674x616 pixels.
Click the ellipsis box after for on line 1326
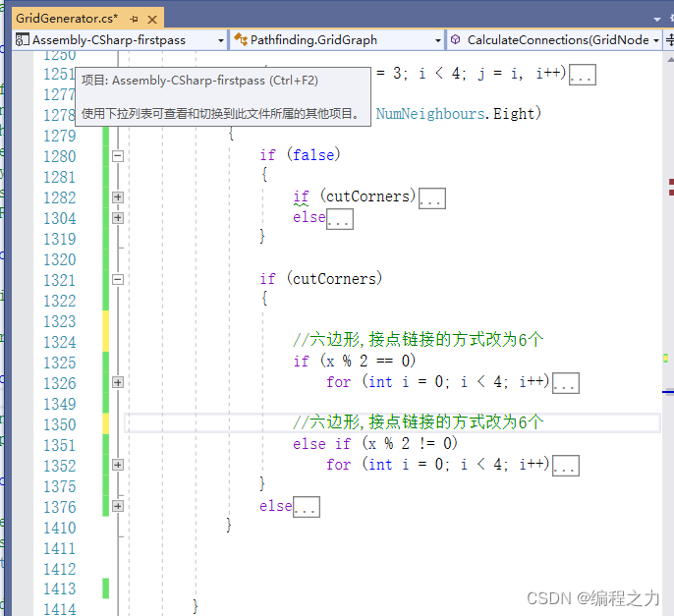point(566,383)
